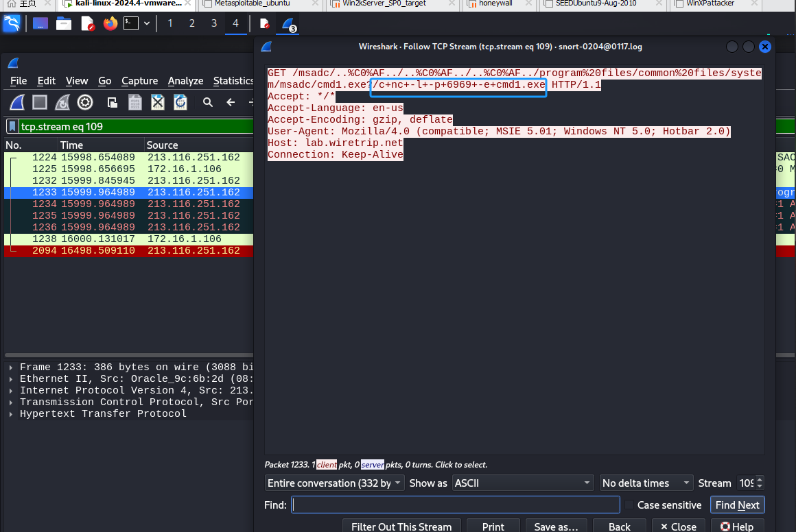
Task: Open capture options gear icon
Action: [85, 102]
